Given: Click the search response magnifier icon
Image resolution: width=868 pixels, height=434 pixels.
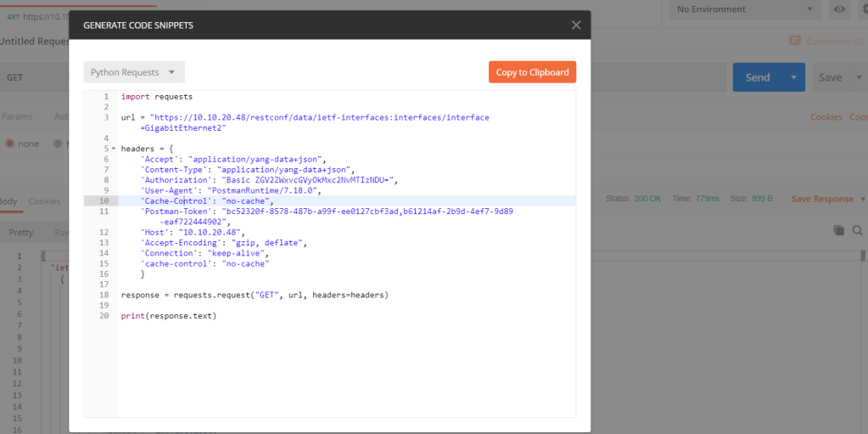Looking at the screenshot, I should coord(857,230).
